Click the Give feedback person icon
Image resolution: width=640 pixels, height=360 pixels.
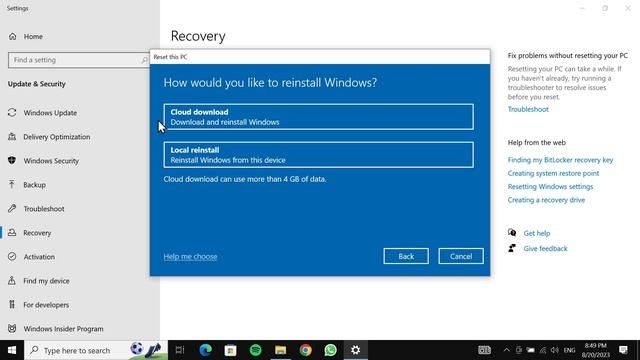pyautogui.click(x=512, y=248)
